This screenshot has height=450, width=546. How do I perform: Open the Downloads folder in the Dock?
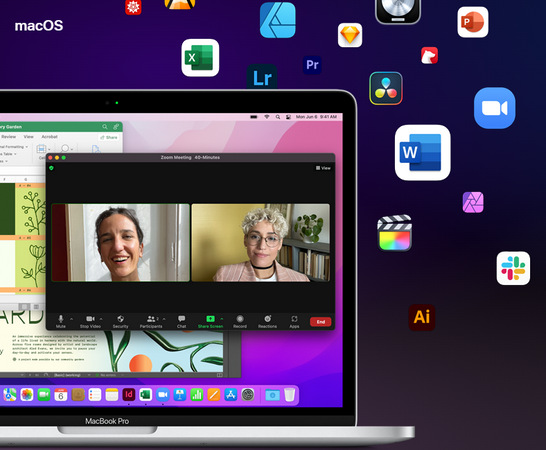click(x=272, y=395)
